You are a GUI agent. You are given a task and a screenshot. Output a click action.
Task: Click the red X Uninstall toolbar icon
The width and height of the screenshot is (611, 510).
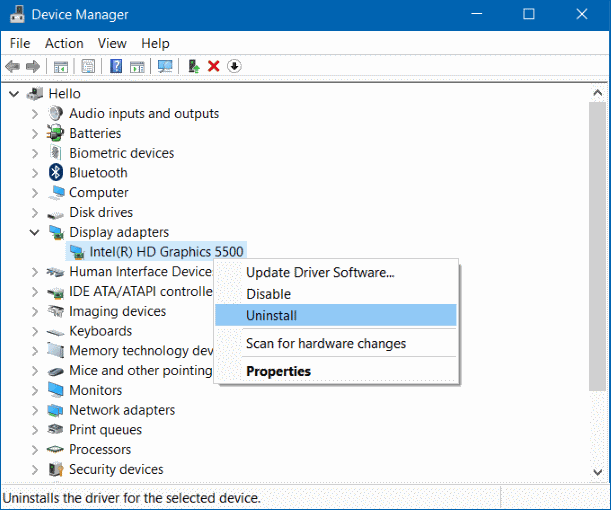pyautogui.click(x=213, y=66)
